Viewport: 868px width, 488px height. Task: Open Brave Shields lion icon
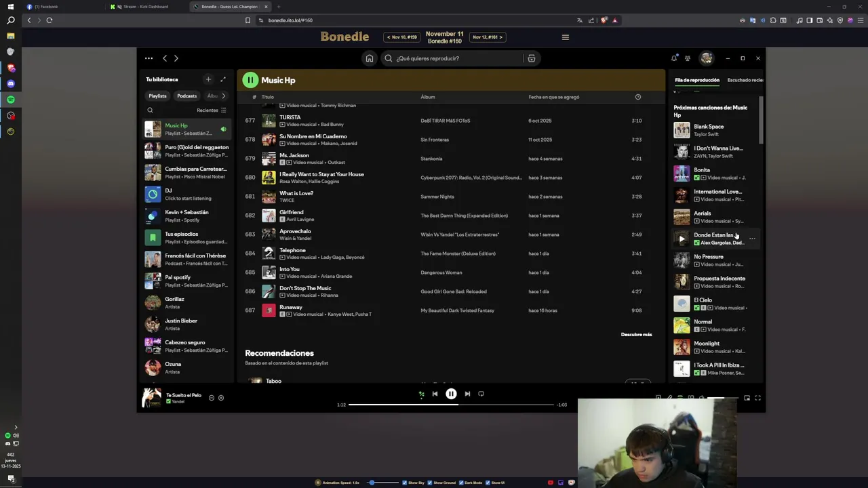pyautogui.click(x=604, y=20)
